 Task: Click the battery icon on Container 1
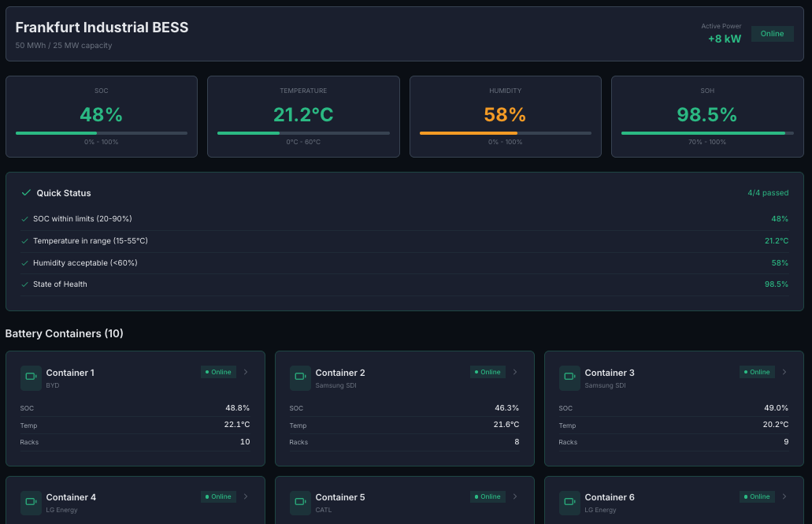click(30, 377)
